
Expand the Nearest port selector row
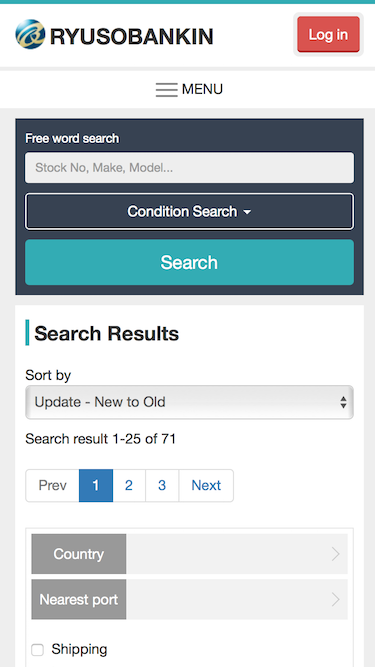click(x=190, y=599)
